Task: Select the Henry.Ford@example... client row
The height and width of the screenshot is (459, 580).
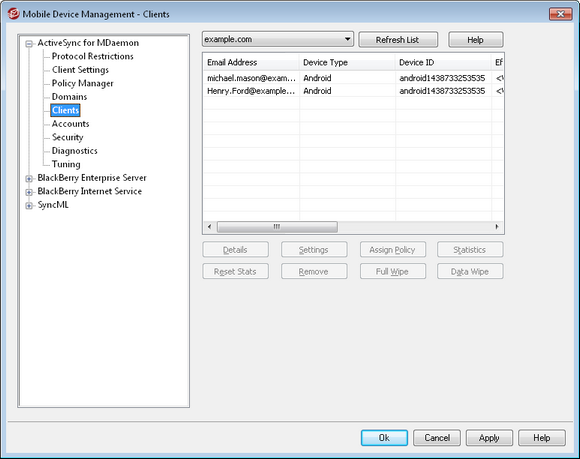Action: (x=353, y=91)
